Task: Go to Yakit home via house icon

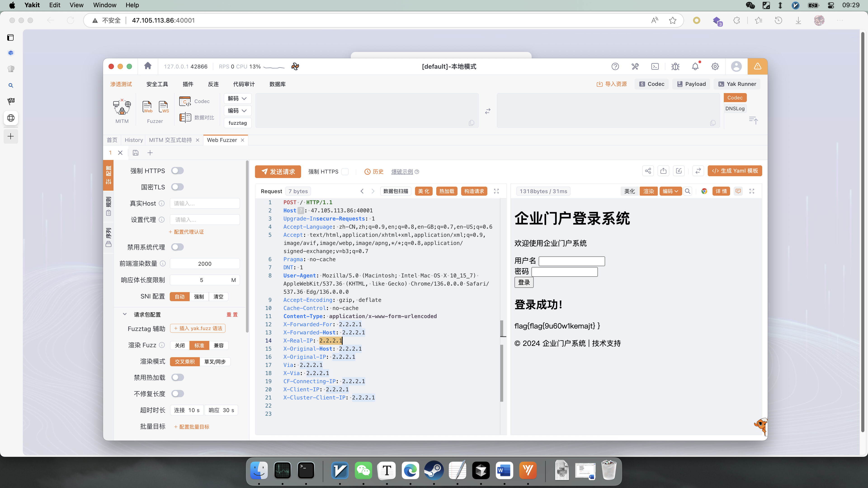Action: 148,66
